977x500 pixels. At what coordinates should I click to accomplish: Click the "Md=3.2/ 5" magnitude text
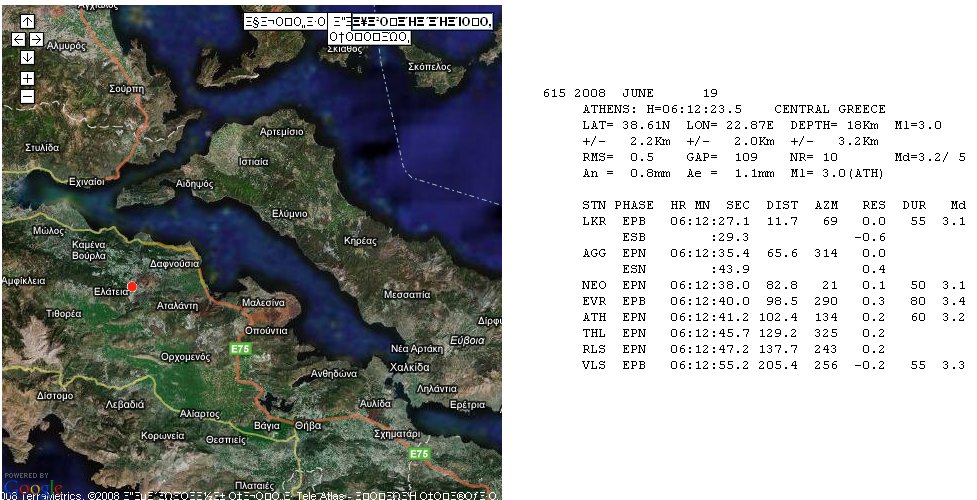tap(930, 157)
